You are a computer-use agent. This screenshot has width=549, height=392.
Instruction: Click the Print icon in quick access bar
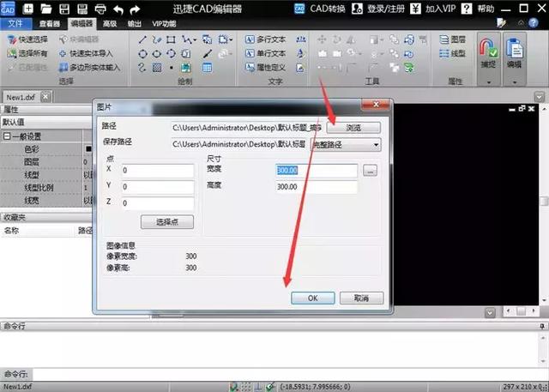point(100,9)
